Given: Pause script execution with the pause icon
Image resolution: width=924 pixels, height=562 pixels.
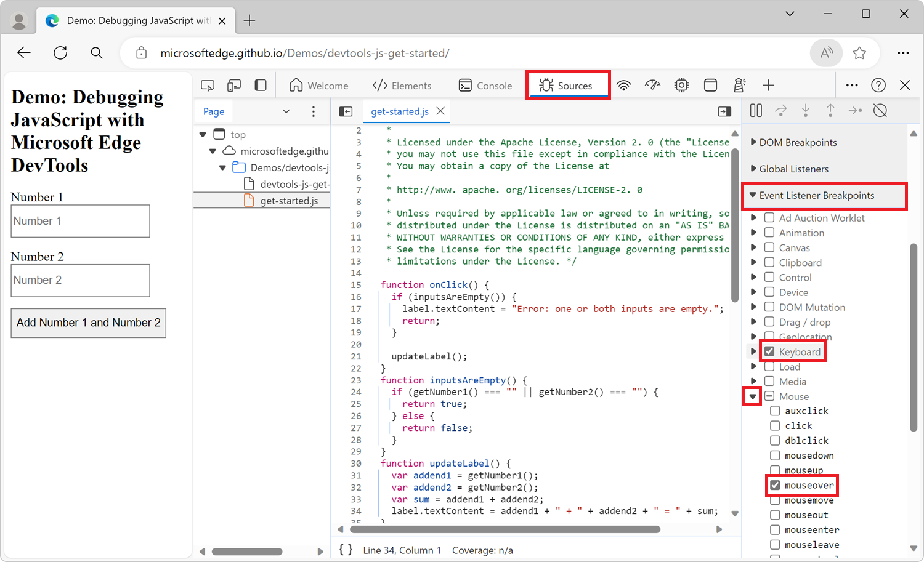Looking at the screenshot, I should [756, 111].
